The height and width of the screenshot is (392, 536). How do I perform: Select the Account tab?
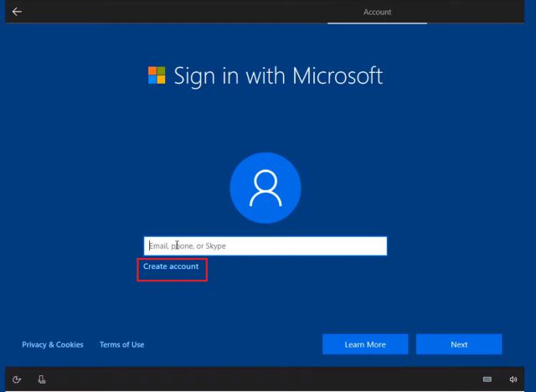pos(377,12)
